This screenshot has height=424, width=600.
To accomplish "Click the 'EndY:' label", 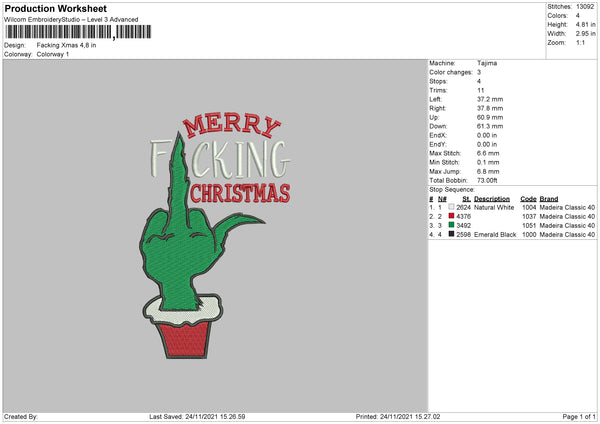I will [x=438, y=145].
